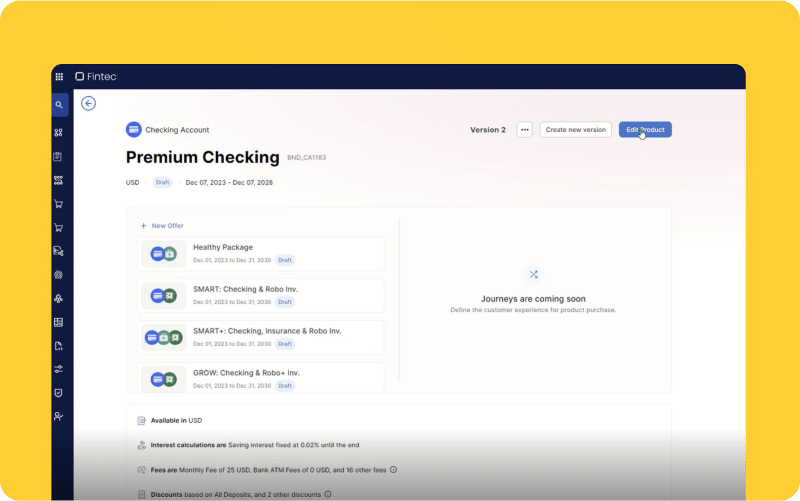Open the three-dot more options menu
This screenshot has width=800, height=501.
(x=524, y=130)
